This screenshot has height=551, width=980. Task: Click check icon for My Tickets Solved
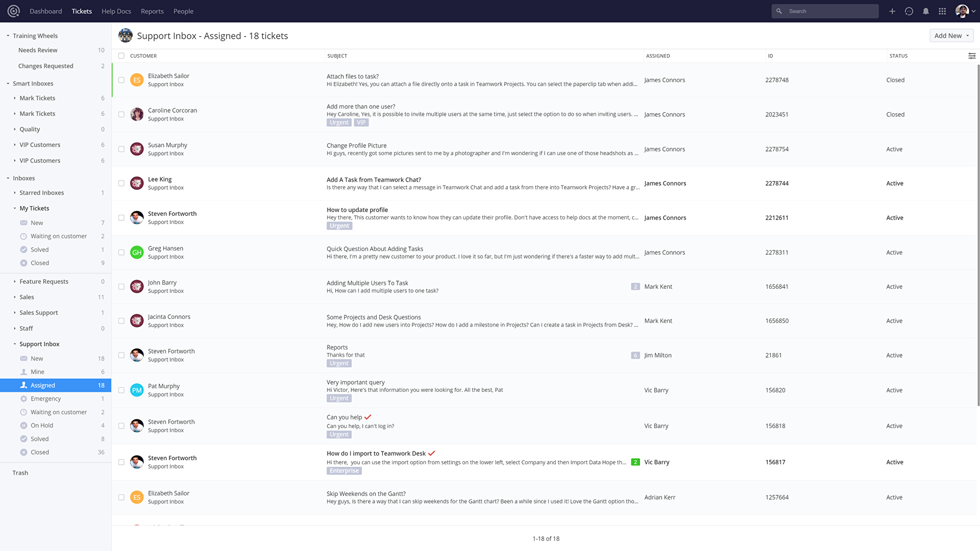pyautogui.click(x=23, y=249)
